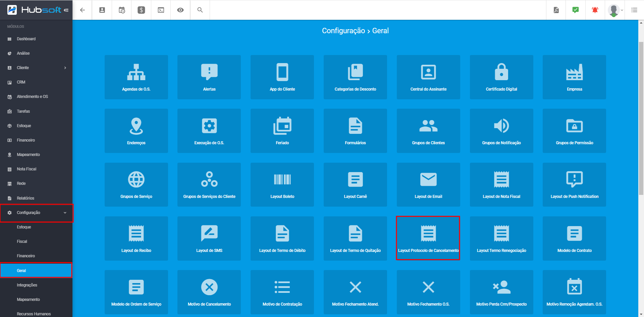Select Fiscal under Configuração
The image size is (644, 317).
tap(36, 242)
